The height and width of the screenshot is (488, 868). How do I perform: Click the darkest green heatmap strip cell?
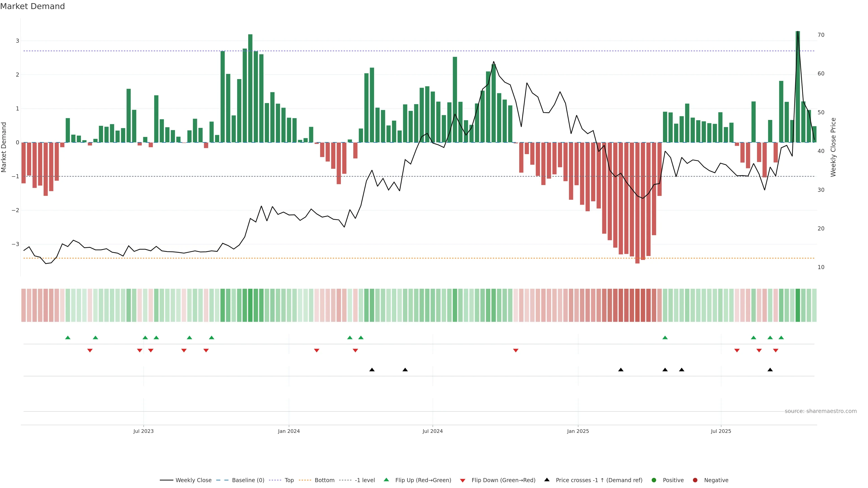(797, 305)
